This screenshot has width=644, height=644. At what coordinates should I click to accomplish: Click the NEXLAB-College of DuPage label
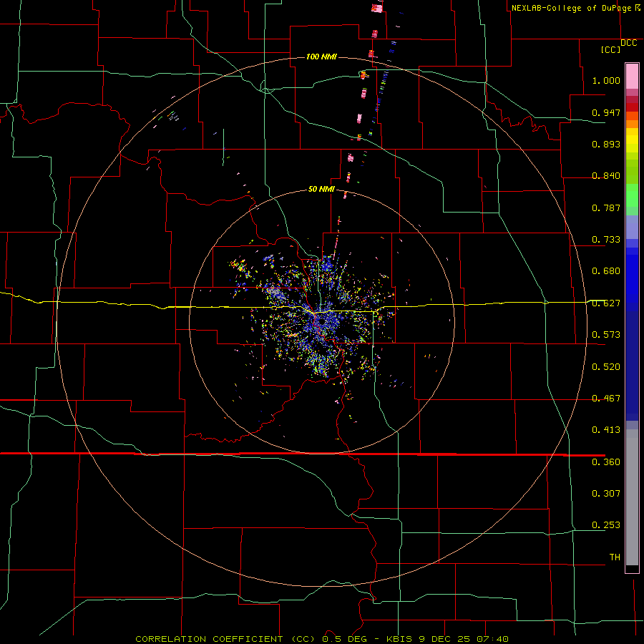tap(571, 8)
